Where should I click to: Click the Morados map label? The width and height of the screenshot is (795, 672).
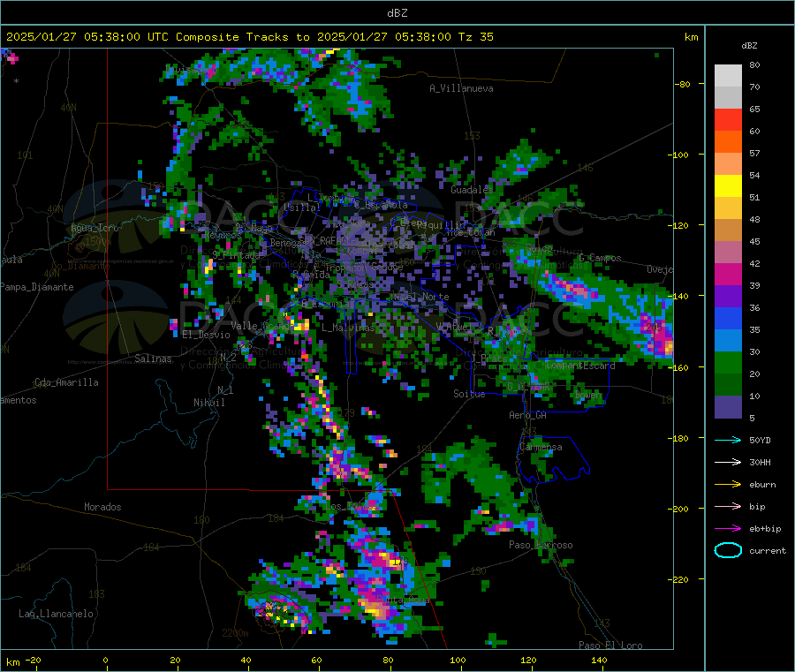[102, 507]
